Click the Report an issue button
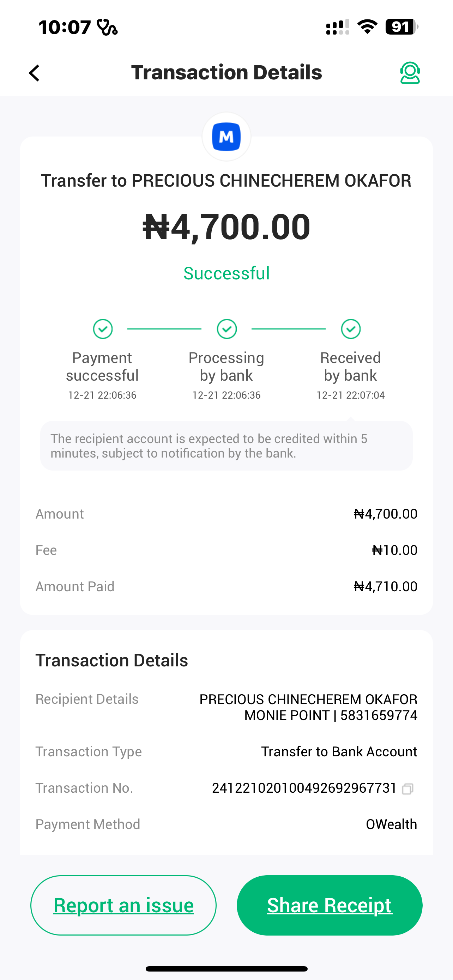Viewport: 453px width, 980px height. click(x=123, y=905)
